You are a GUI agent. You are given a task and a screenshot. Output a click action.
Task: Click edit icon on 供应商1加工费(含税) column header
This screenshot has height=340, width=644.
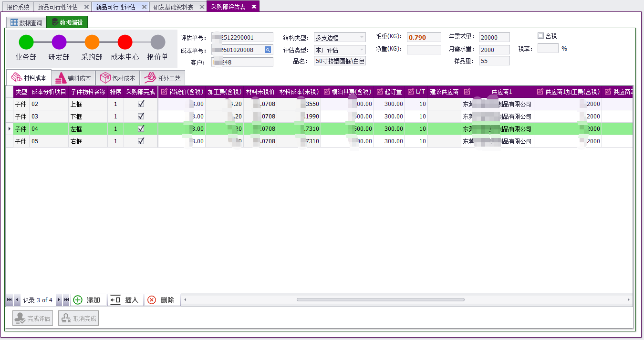click(540, 92)
